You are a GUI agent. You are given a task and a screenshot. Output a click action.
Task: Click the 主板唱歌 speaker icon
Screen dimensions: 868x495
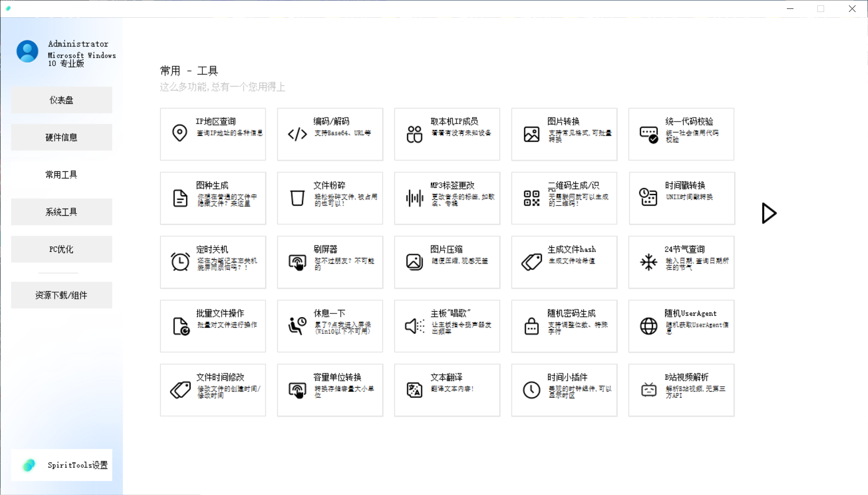point(414,326)
